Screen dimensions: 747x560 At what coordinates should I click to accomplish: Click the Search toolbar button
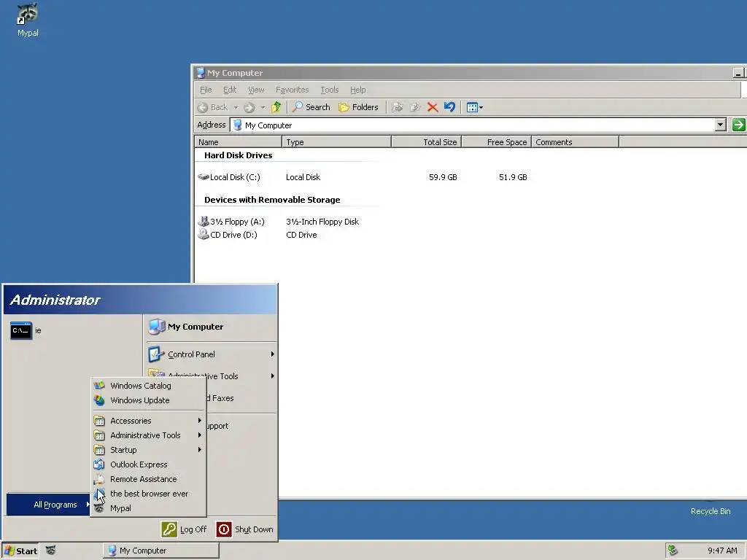click(x=311, y=107)
